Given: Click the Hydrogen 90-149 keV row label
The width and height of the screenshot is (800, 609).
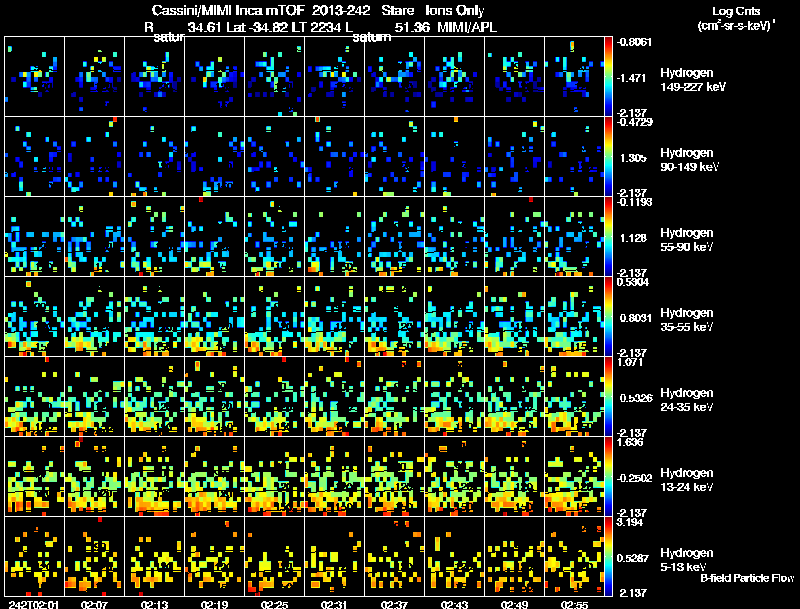Looking at the screenshot, I should 689,160.
